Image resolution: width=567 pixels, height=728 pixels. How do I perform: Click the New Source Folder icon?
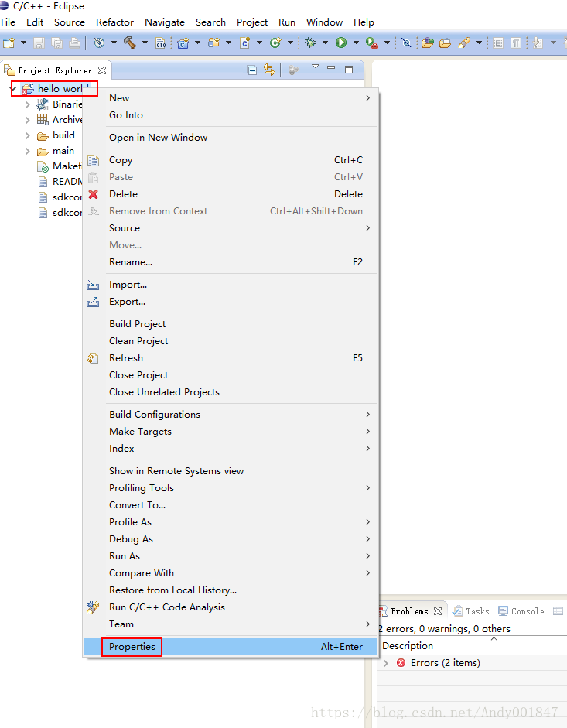(213, 43)
